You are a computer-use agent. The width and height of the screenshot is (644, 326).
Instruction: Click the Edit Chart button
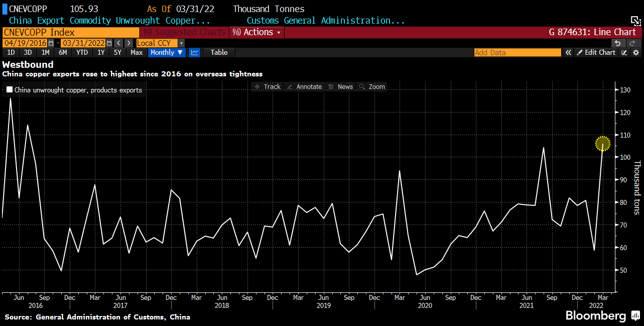(x=596, y=53)
